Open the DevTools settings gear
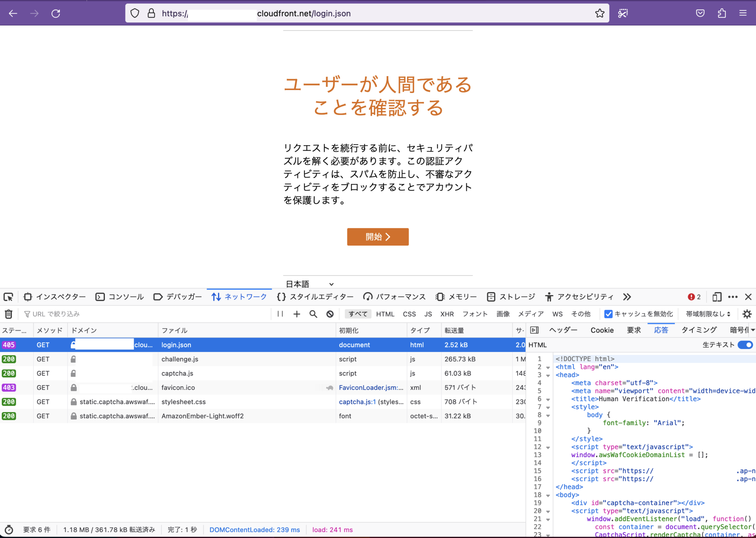This screenshot has width=756, height=538. (x=747, y=314)
